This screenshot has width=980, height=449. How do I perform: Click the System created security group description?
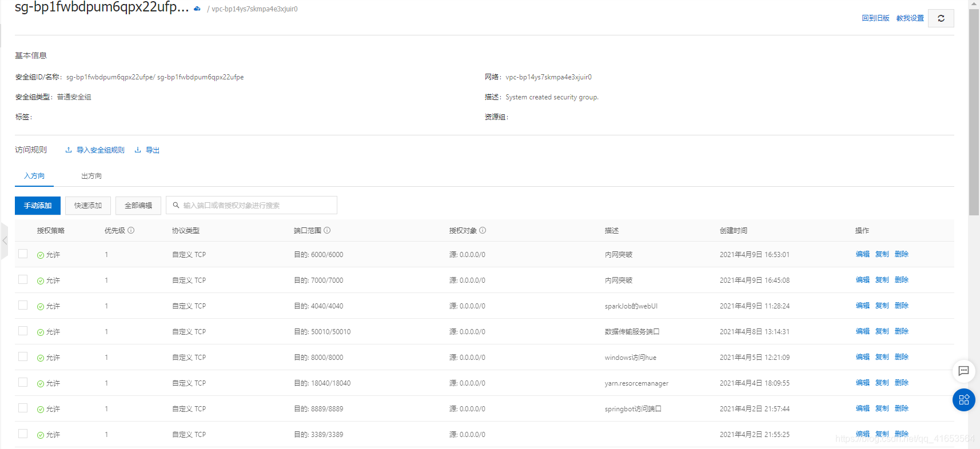552,97
